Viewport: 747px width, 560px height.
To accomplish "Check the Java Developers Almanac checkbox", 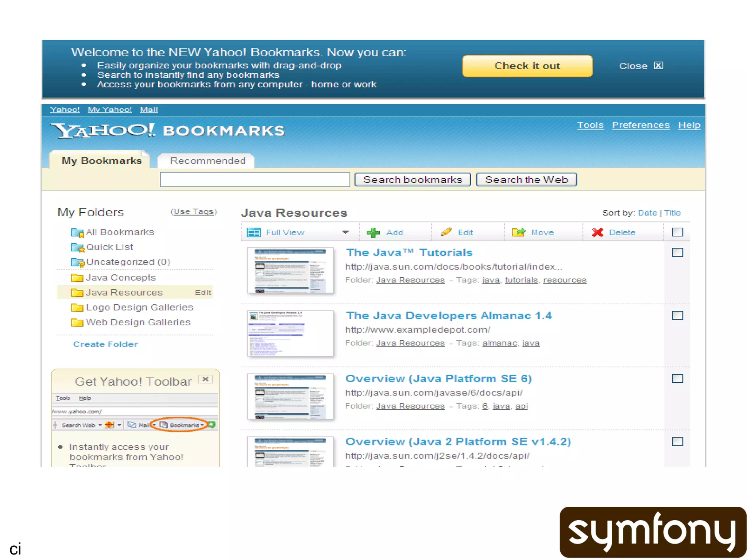I will (x=677, y=316).
